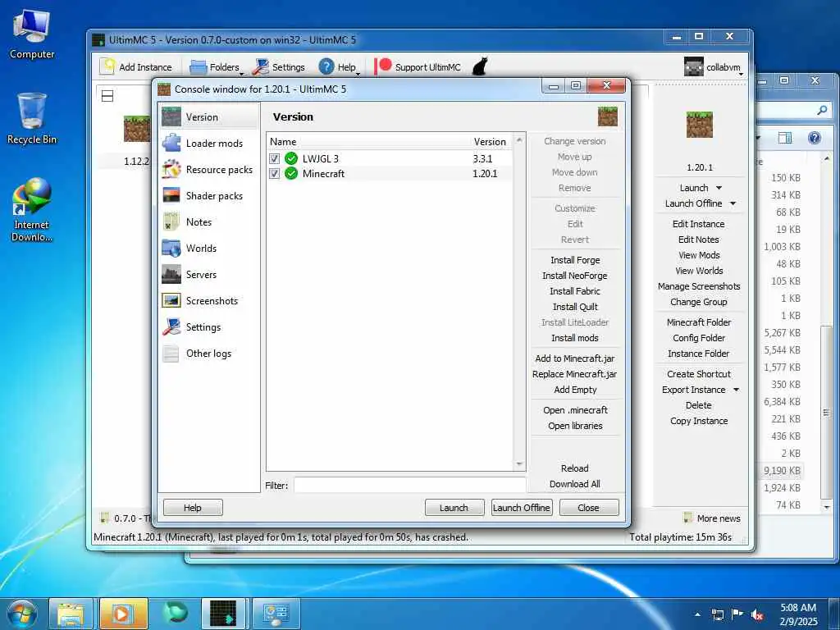Uncheck the LWJGL 3 checkbox

(x=274, y=158)
